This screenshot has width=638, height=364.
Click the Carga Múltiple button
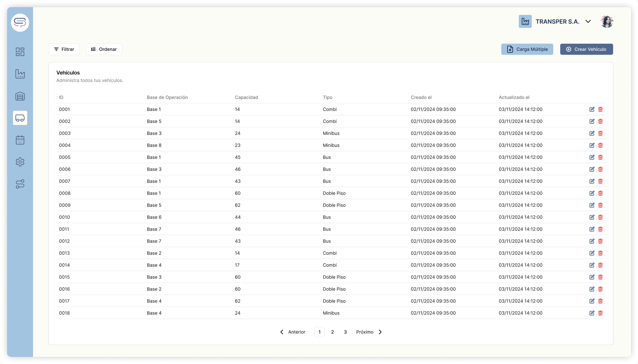click(527, 49)
